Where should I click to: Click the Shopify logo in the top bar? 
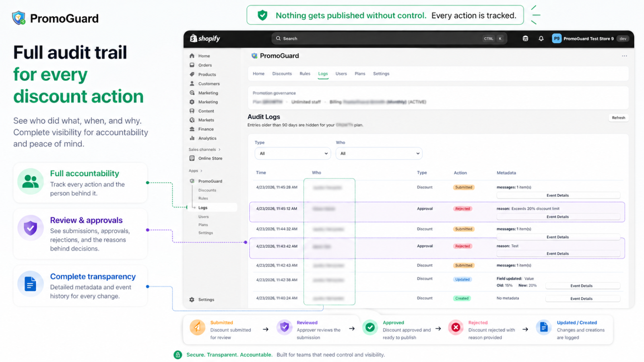[205, 39]
